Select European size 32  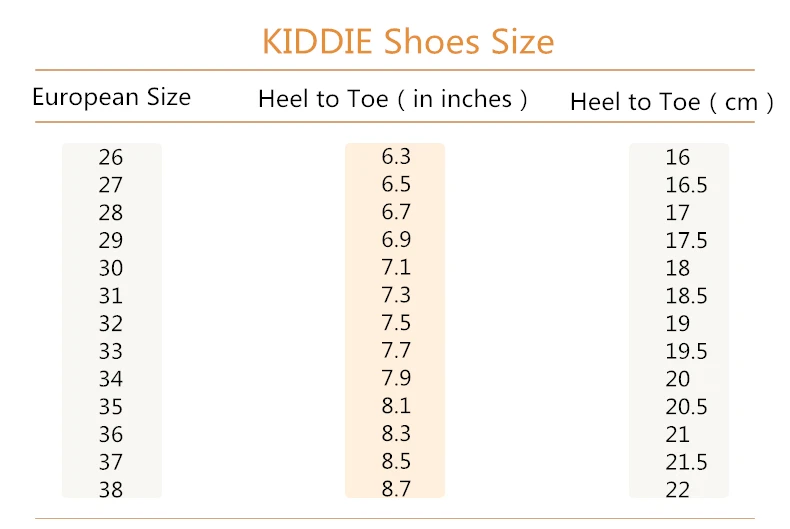click(x=111, y=323)
